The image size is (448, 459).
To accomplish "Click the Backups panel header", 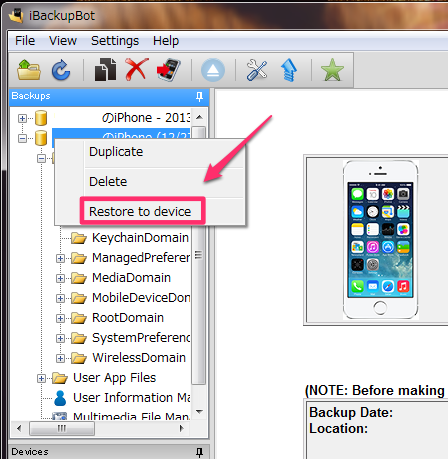I will click(109, 97).
